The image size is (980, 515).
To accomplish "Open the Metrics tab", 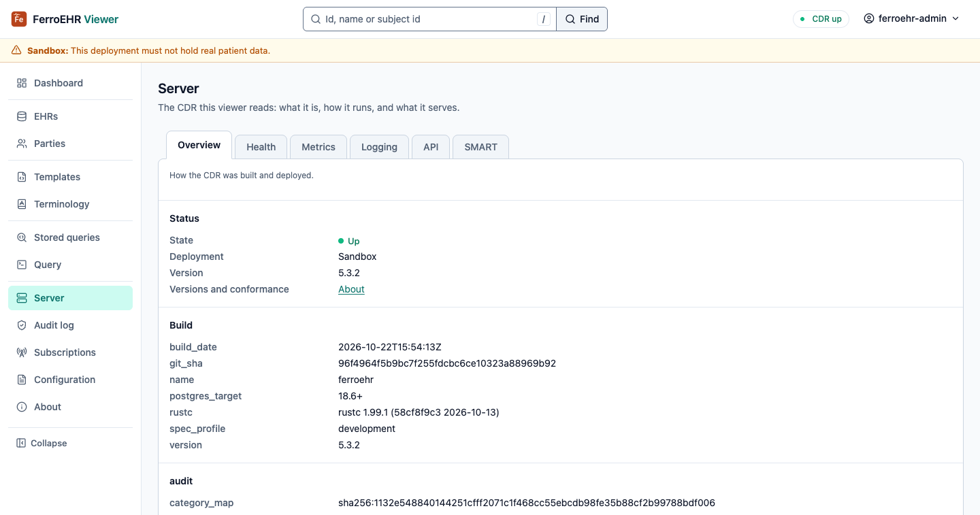I will point(318,147).
